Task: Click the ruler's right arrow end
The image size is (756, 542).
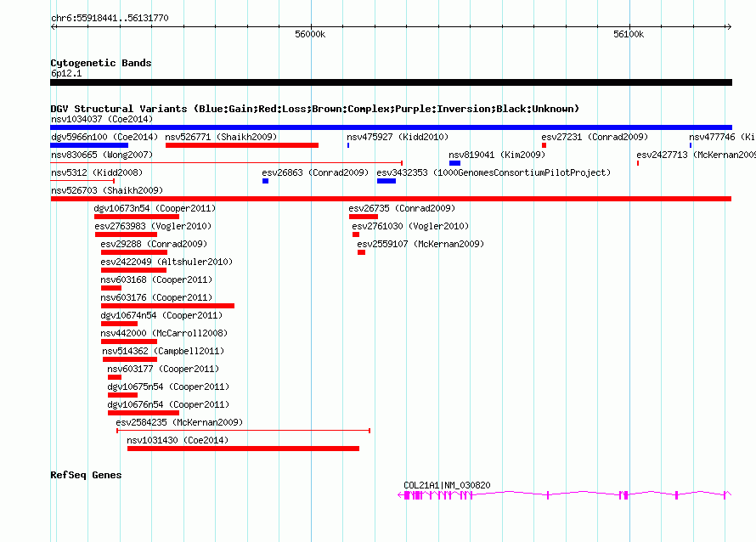Action: [729, 26]
